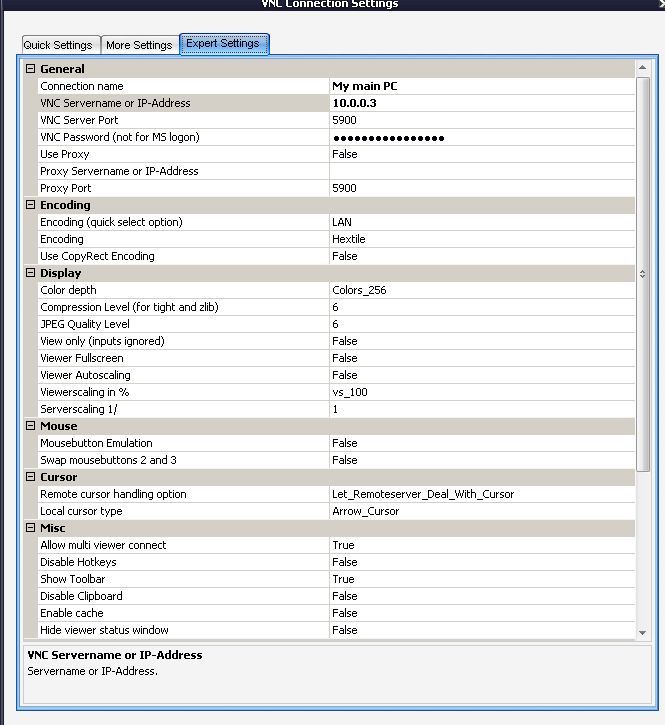Toggle the Viewer Fullscreen value
This screenshot has width=665, height=725.
482,358
